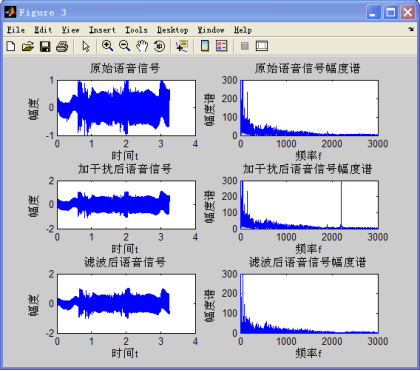Click the 原始语音信号幅度谱 spectrum plot
Image resolution: width=420 pixels, height=371 pixels.
coord(309,108)
